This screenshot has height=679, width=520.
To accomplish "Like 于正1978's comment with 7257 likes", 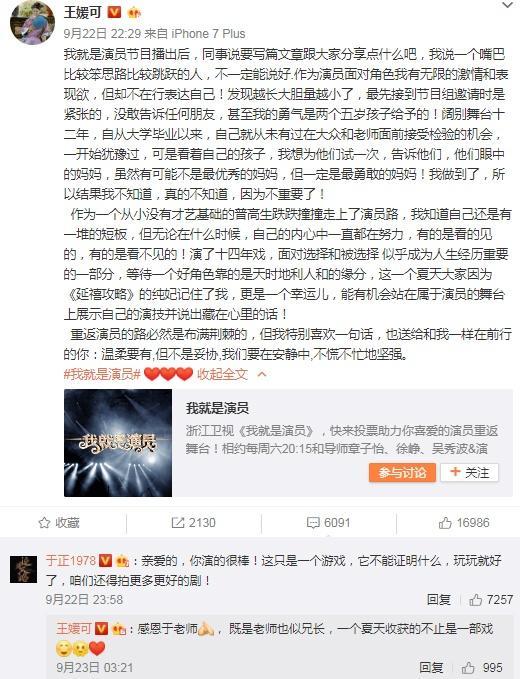I will click(x=491, y=599).
